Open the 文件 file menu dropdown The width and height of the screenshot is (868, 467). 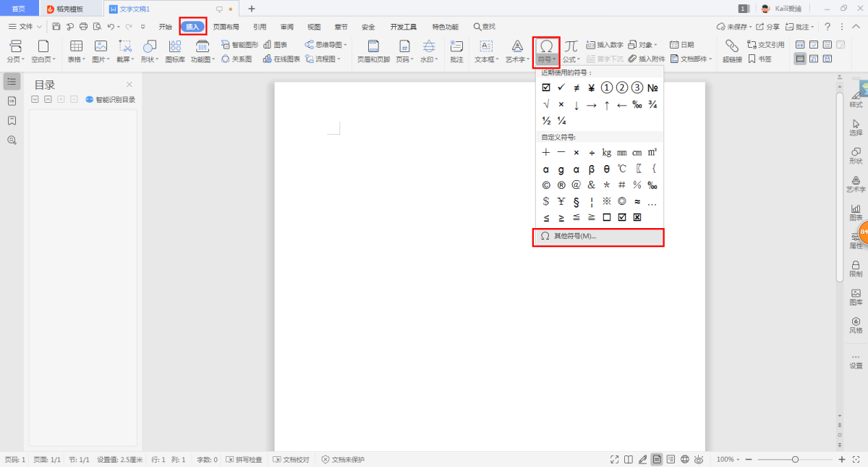click(25, 27)
